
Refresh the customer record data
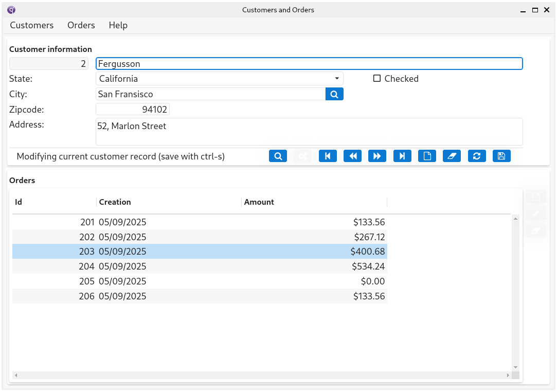tap(476, 156)
